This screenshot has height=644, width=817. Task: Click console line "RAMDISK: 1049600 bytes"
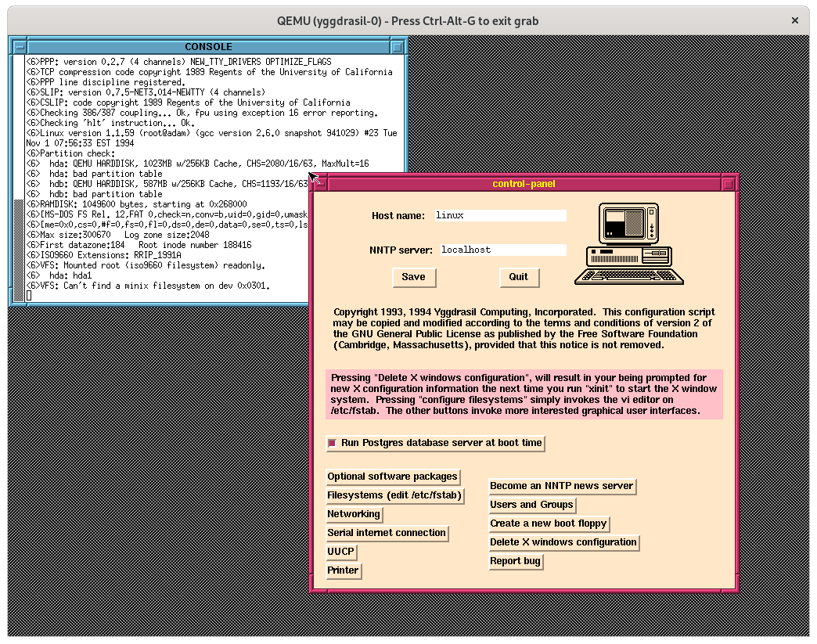(136, 204)
